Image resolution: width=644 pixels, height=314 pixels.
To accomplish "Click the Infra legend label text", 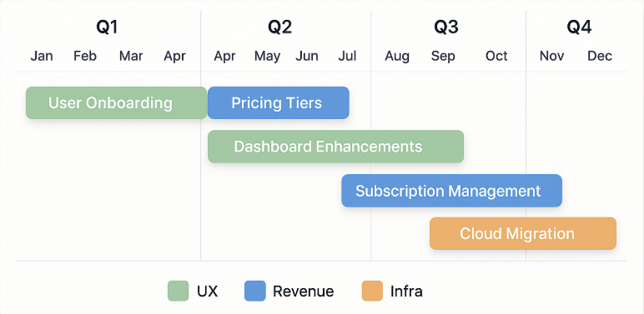I will (x=406, y=292).
